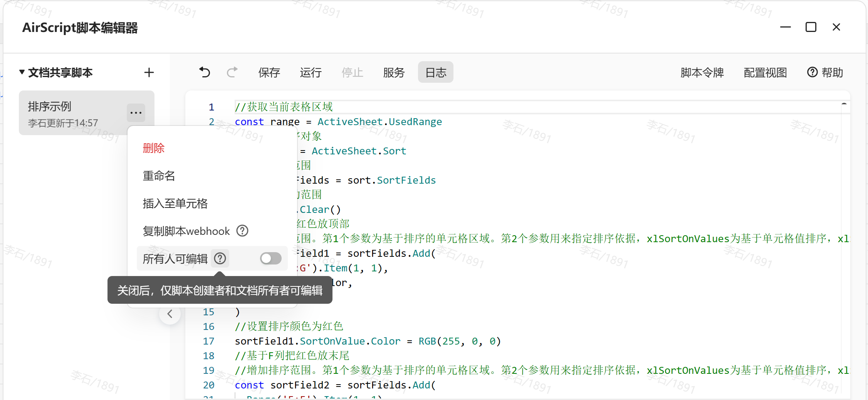Viewport: 868px width, 400px height.
Task: Click help icon next to 复制脚本webhook
Action: tap(242, 231)
